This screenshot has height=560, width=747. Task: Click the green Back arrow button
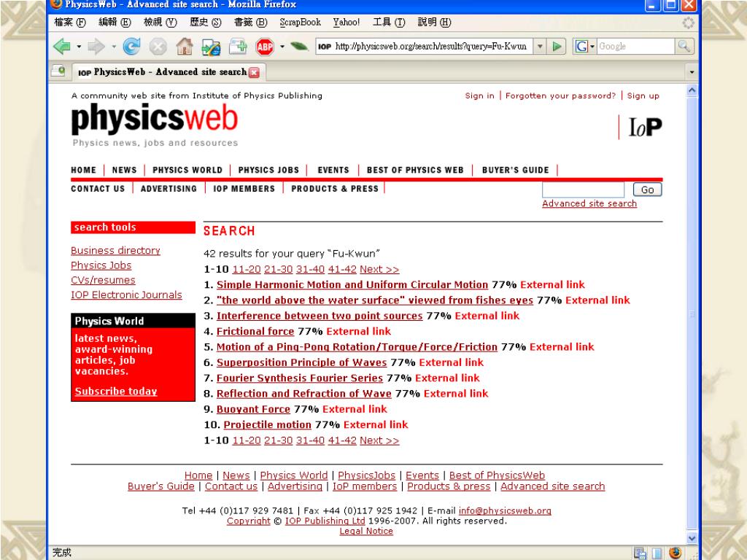(x=62, y=47)
